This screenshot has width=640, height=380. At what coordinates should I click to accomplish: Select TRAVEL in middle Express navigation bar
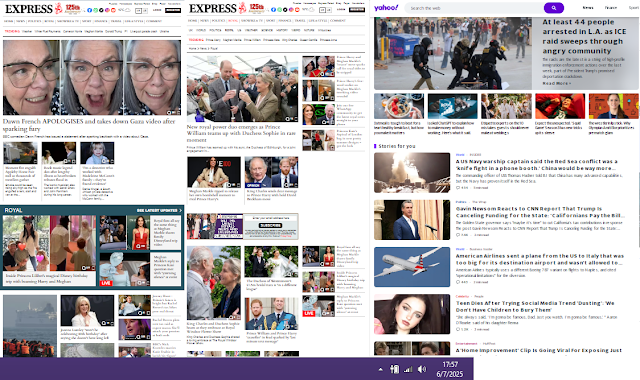point(300,20)
